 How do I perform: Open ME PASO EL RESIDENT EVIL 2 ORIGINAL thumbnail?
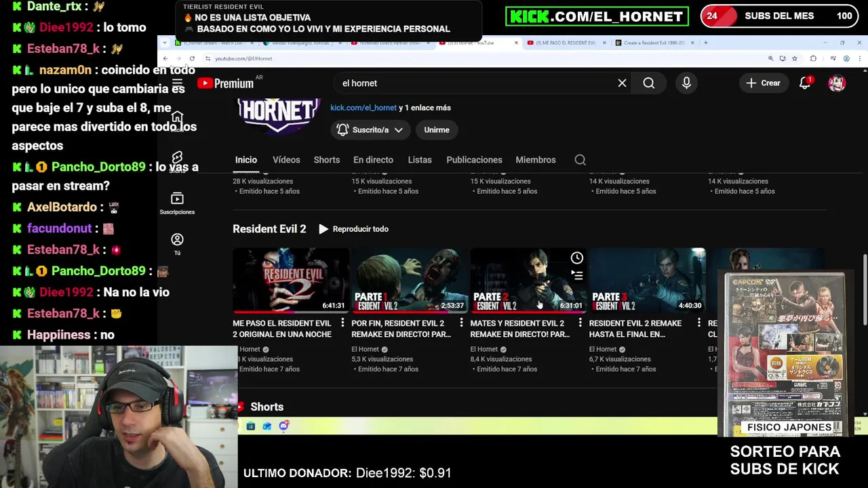(291, 280)
